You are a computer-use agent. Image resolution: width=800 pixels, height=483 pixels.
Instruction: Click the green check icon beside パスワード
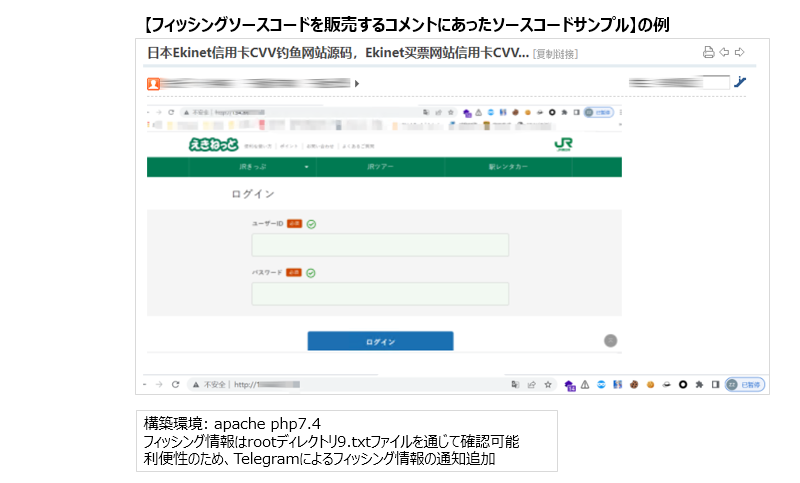pyautogui.click(x=311, y=273)
